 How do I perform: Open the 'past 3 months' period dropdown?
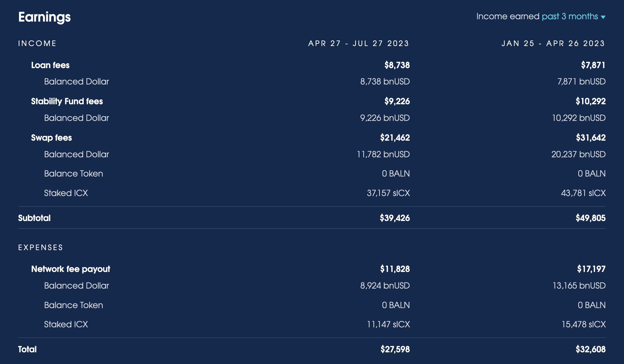tap(574, 17)
